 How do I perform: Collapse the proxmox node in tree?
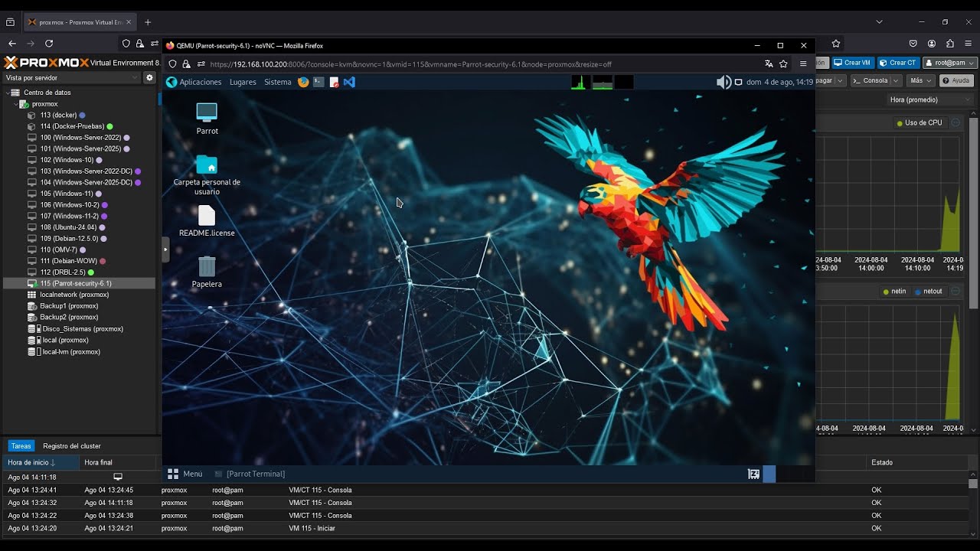15,104
